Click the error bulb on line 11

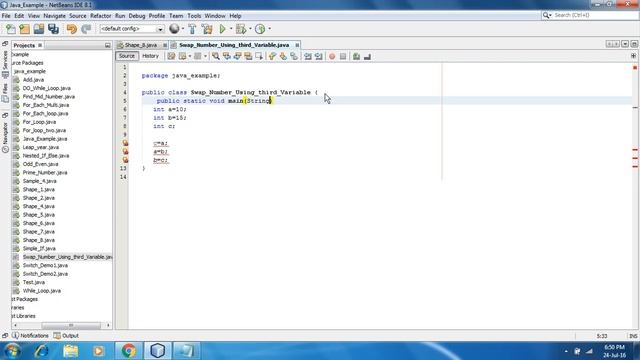125,151
